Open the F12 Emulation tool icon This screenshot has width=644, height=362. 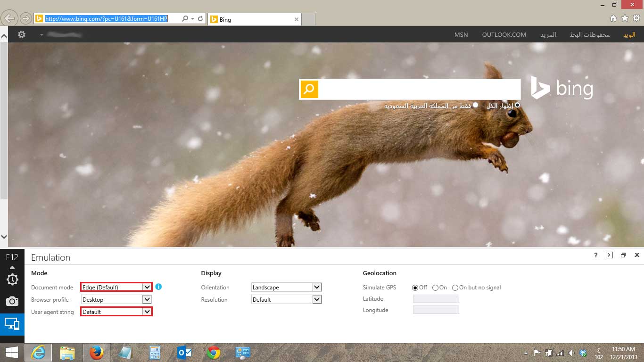12,324
